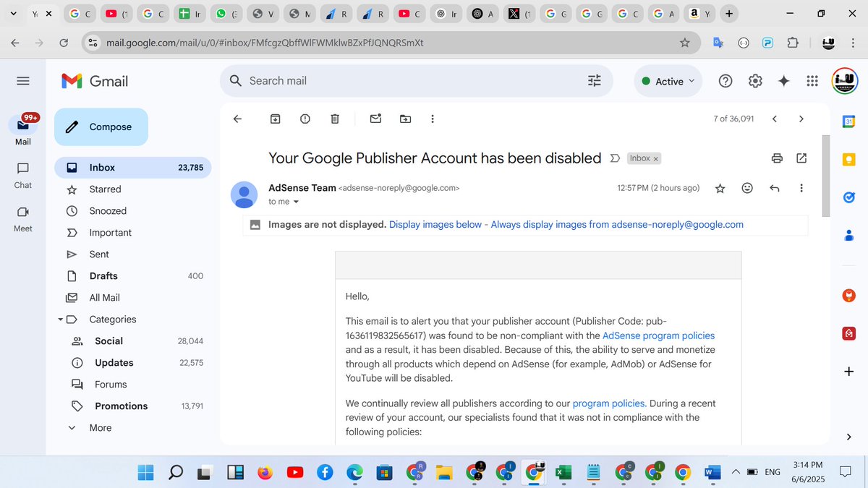
Task: Open Gmail Settings gear
Action: click(755, 81)
